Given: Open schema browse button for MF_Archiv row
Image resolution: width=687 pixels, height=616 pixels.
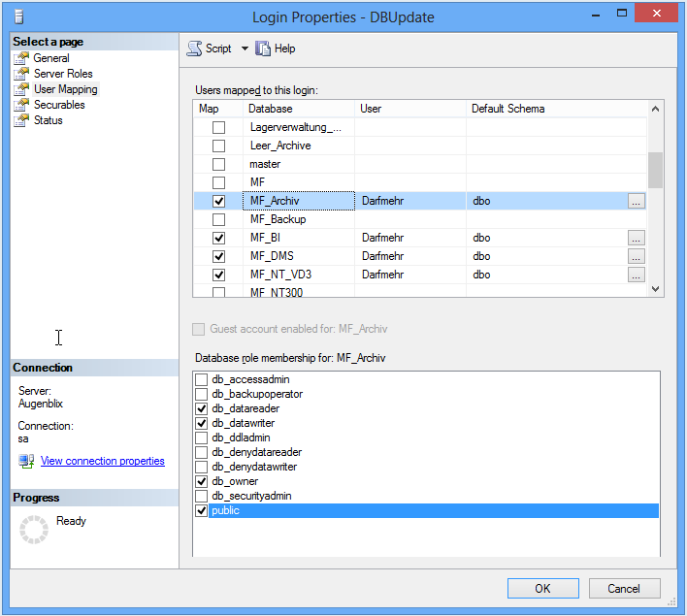Looking at the screenshot, I should point(636,201).
